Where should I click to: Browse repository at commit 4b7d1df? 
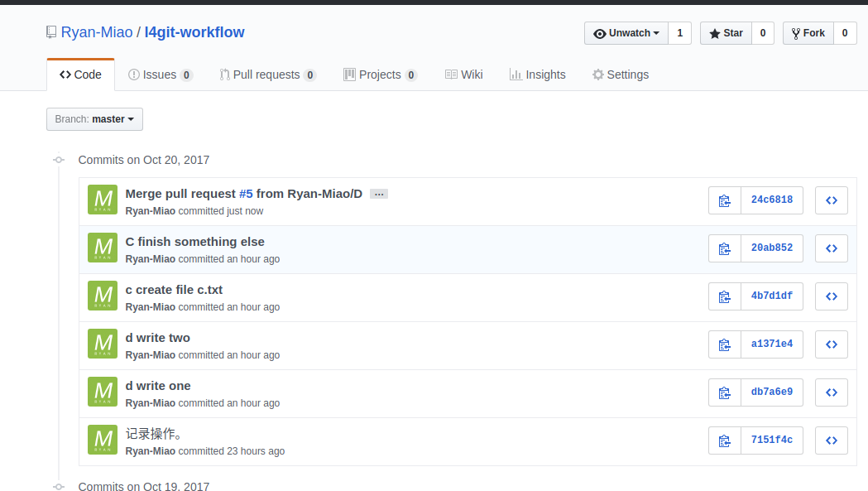tap(832, 296)
